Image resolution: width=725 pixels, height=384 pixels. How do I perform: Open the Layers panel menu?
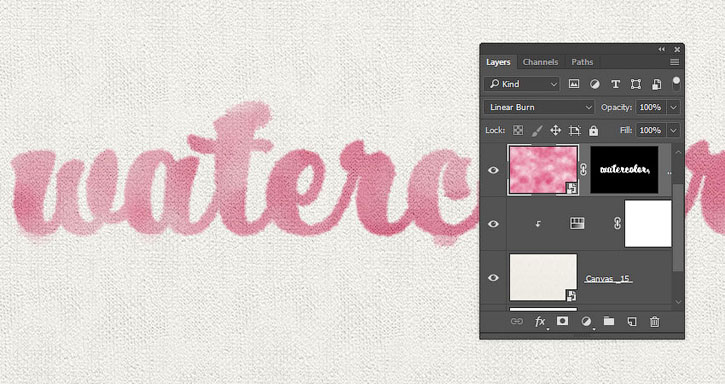[x=675, y=62]
